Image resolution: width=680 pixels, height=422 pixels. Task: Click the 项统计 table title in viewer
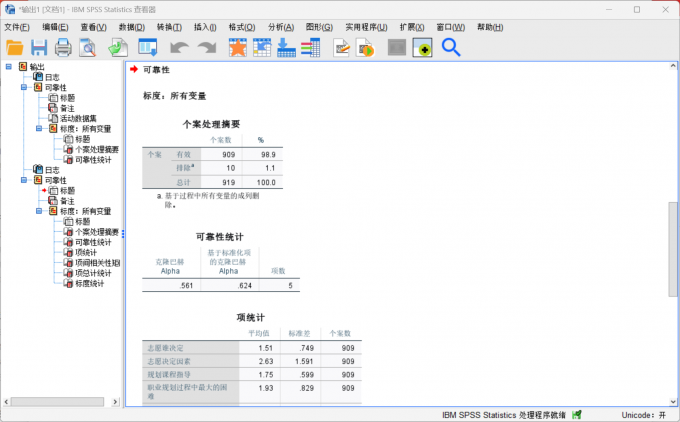(251, 317)
